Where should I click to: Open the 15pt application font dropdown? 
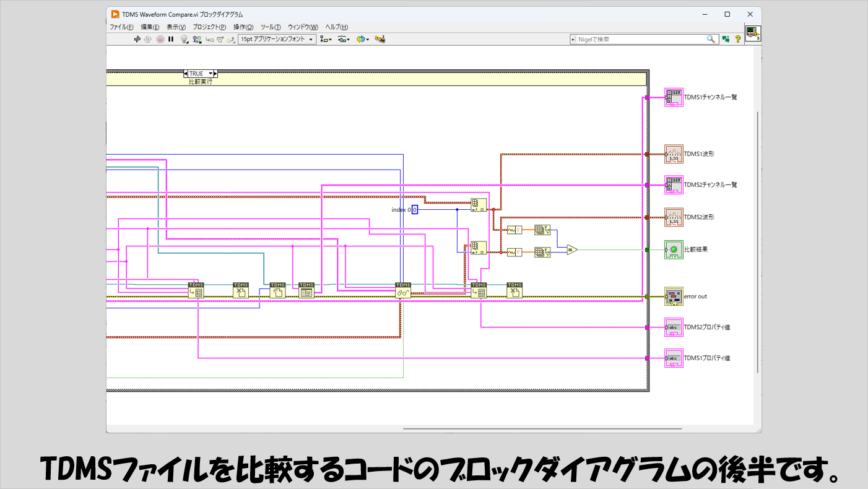tap(277, 39)
